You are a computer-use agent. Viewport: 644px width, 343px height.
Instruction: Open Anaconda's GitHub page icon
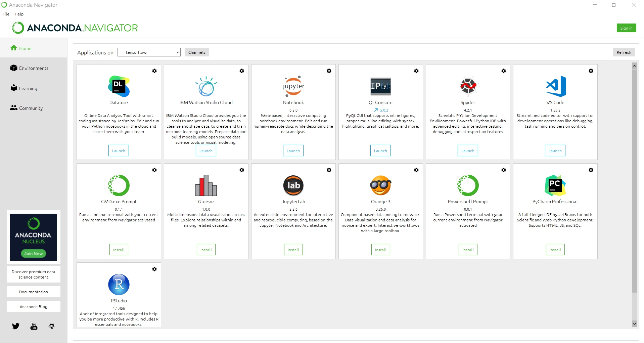[52, 326]
